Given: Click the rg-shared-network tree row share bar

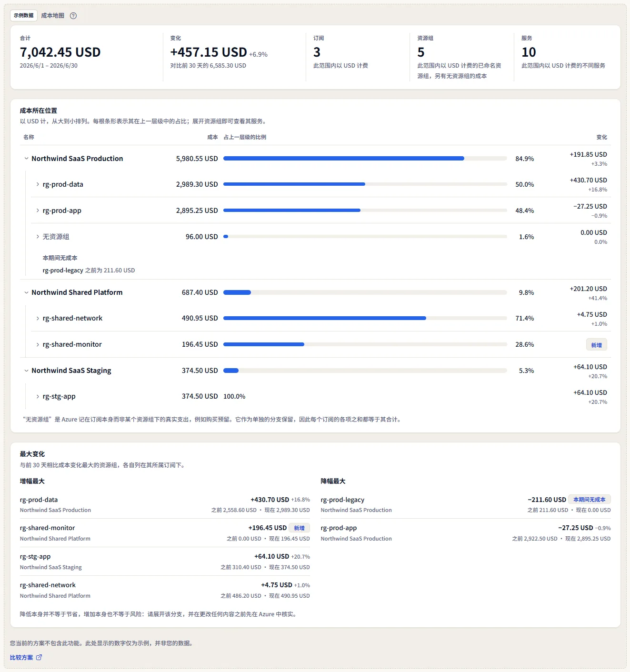Looking at the screenshot, I should (365, 318).
